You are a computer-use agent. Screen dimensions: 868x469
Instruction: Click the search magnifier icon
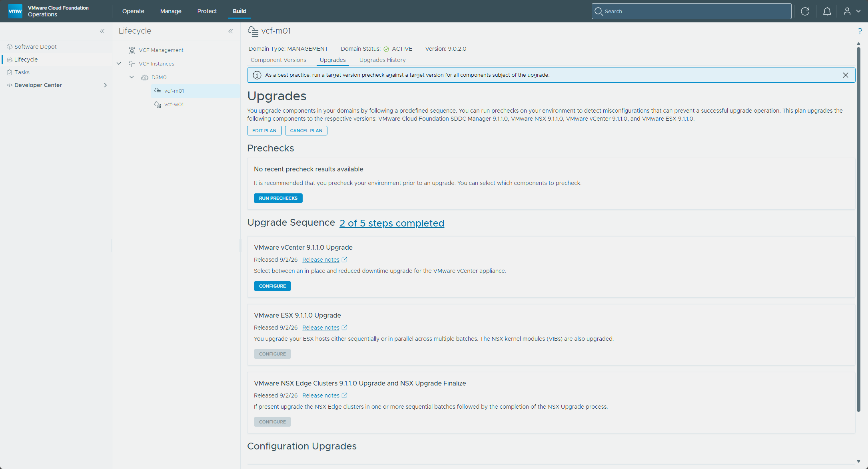click(599, 11)
